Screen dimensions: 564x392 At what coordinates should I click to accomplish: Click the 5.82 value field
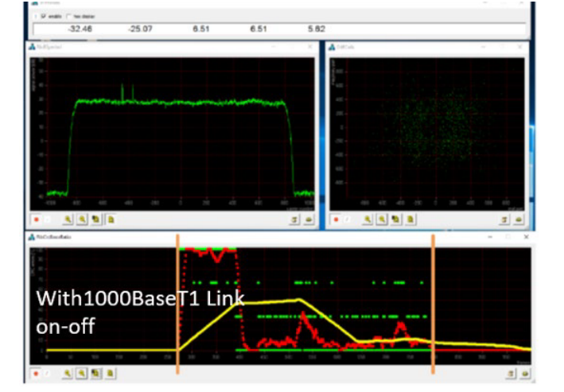(x=316, y=29)
